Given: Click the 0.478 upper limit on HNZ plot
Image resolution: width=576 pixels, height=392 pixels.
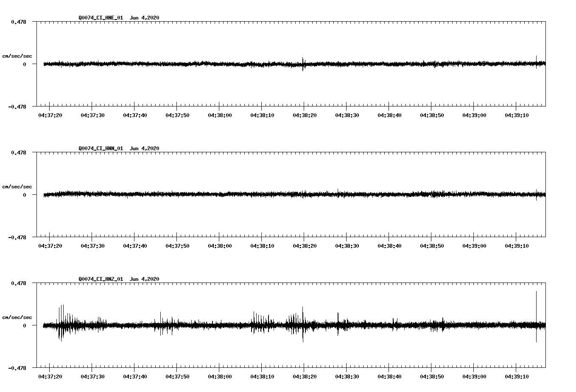Looking at the screenshot, I should click(19, 283).
